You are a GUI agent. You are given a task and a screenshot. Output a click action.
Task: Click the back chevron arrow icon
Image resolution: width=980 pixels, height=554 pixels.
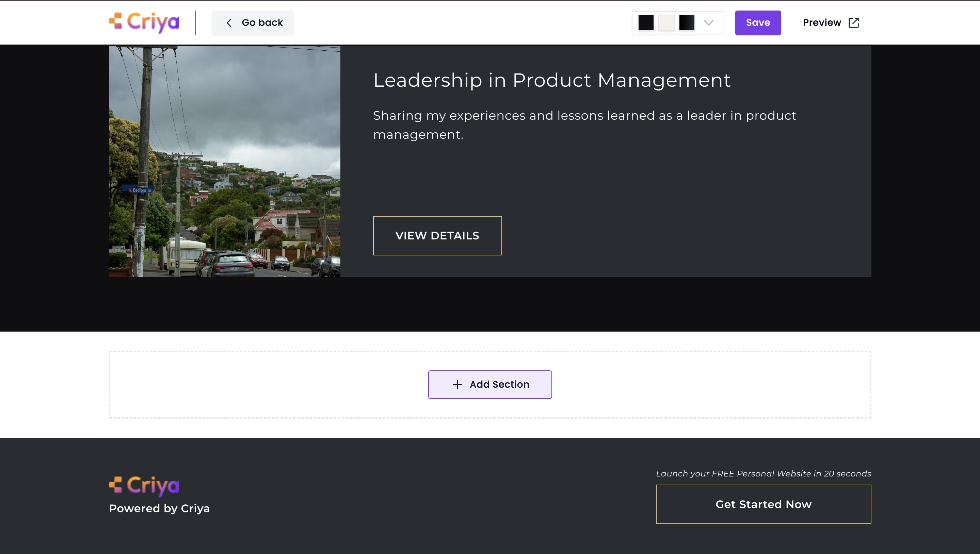click(229, 23)
